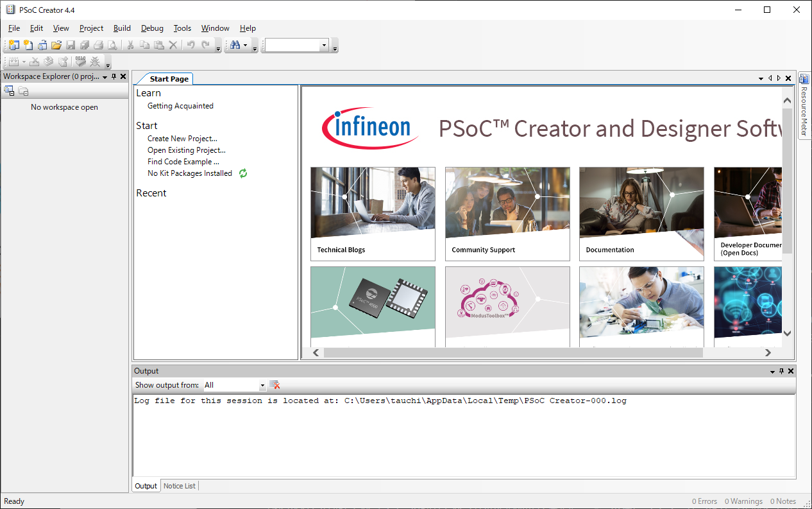Click the Print Preview icon
The width and height of the screenshot is (812, 509).
112,45
